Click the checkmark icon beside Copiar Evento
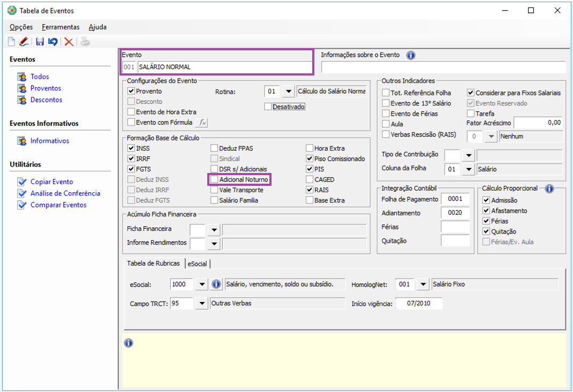This screenshot has width=573, height=392. click(22, 182)
